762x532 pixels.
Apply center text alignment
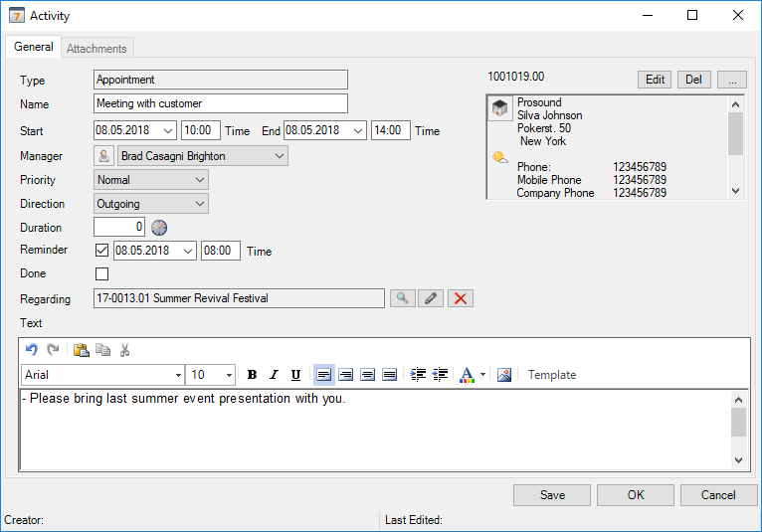345,375
